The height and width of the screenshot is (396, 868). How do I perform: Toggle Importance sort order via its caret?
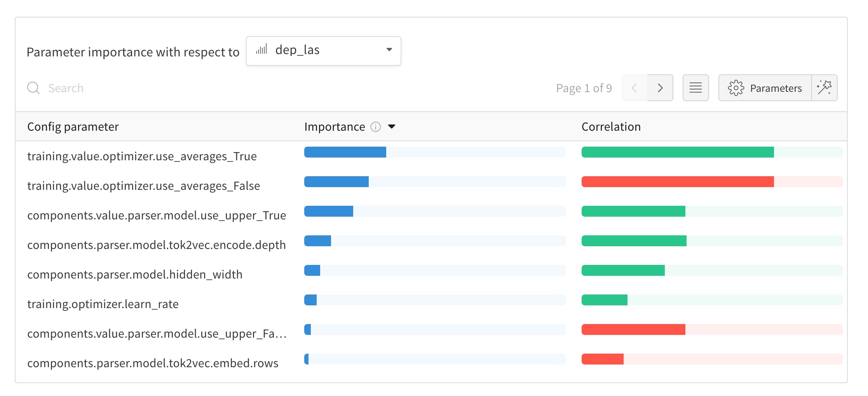(392, 126)
